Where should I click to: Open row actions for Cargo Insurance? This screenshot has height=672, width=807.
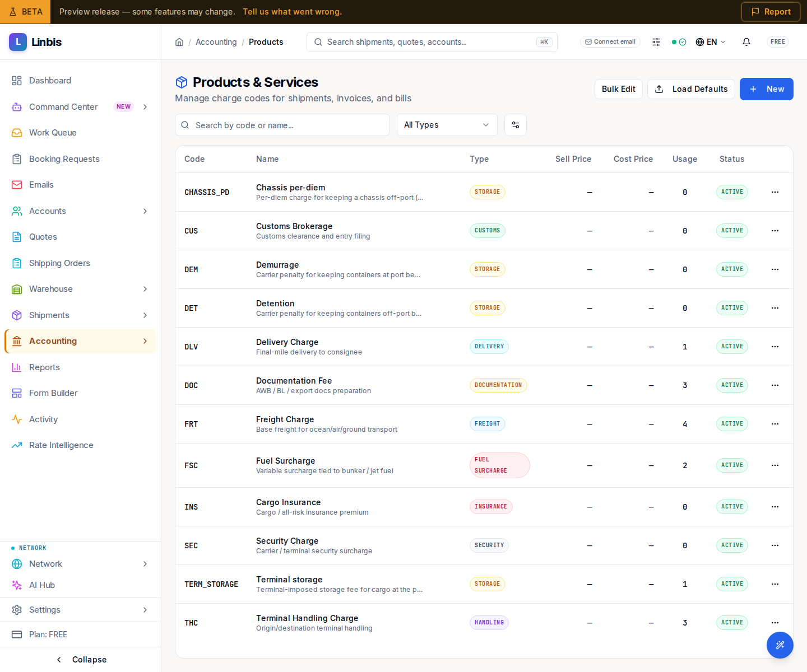(x=775, y=507)
